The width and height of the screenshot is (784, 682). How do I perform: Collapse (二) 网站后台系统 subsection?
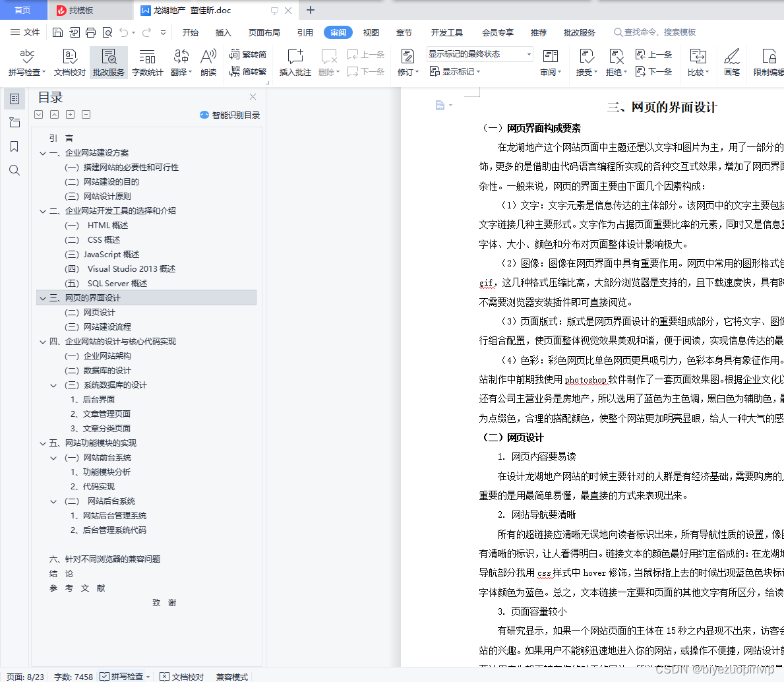pos(53,501)
